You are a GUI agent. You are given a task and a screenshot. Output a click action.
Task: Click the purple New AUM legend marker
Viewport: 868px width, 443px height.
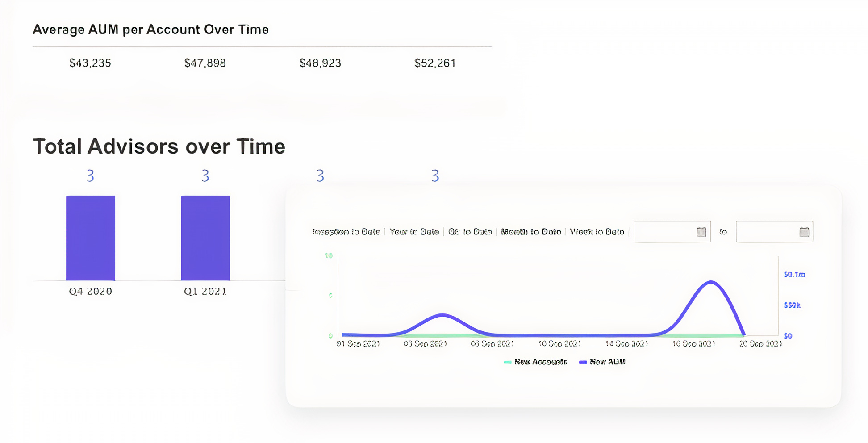[x=583, y=362]
